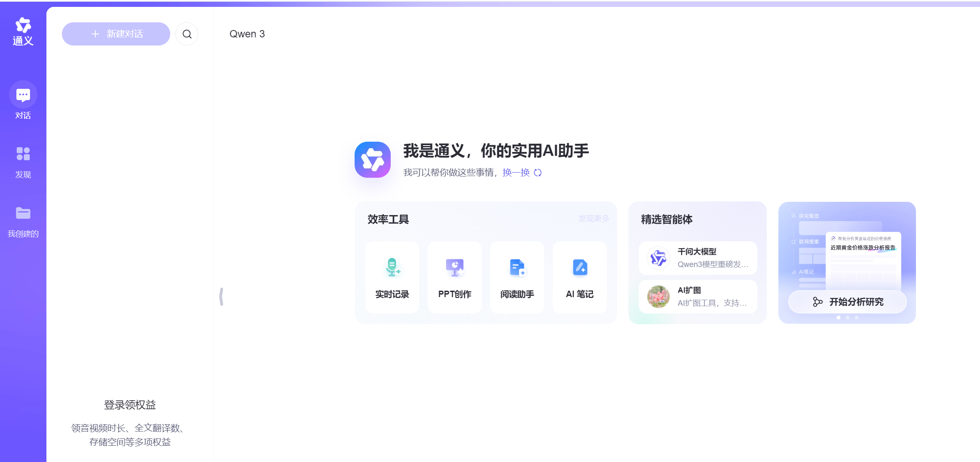Click the 登录领权益 login text
Screen dimensions: 980x462
[x=130, y=405]
